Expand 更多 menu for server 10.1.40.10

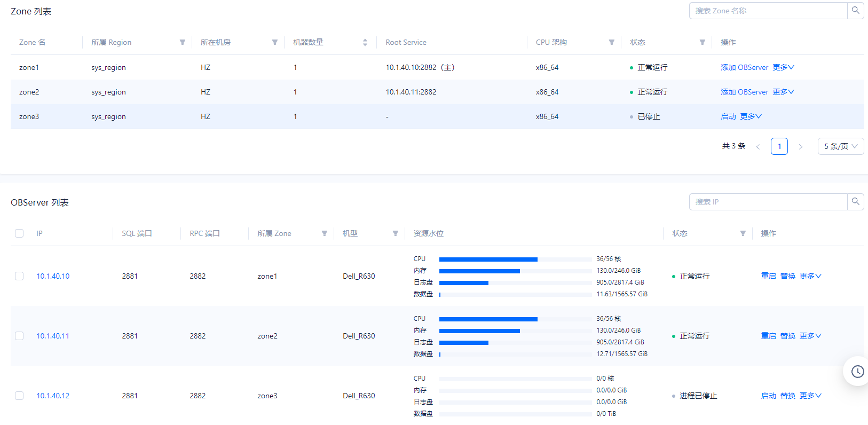point(810,276)
